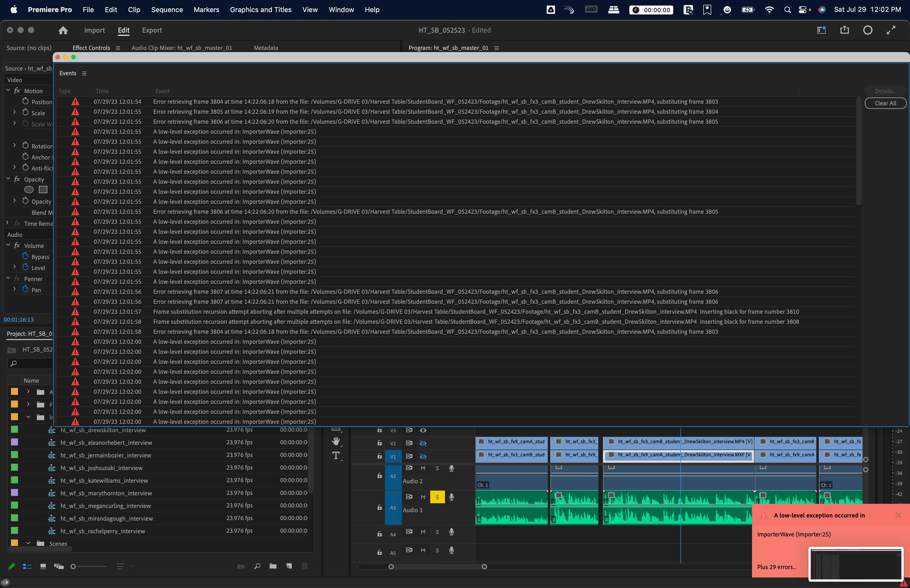Mute the Audio 2 track

pos(423,468)
